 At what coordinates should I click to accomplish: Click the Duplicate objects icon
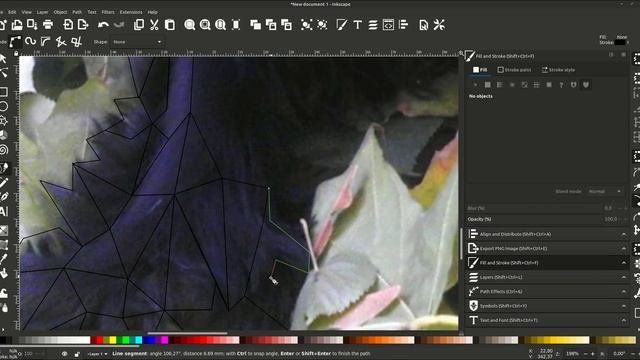coord(256,24)
